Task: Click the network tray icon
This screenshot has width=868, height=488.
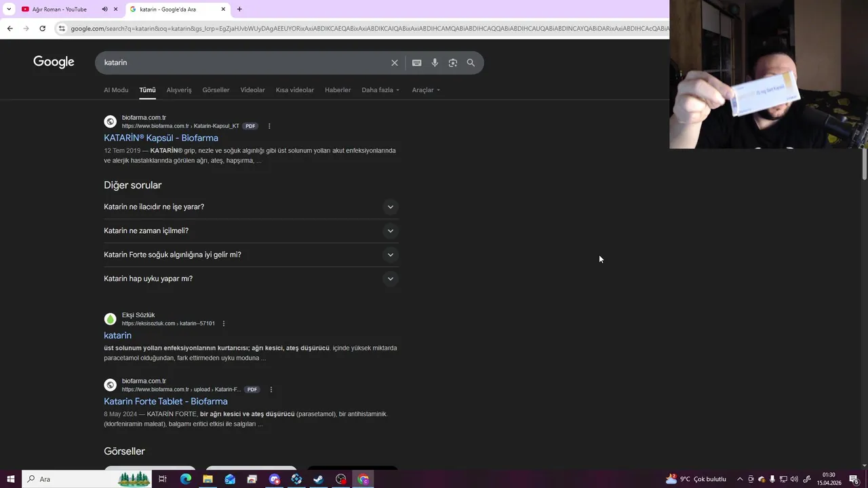Action: coord(783,479)
